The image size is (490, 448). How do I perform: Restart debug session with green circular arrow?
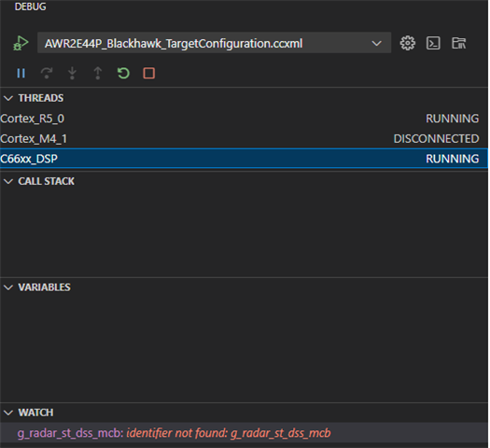123,74
